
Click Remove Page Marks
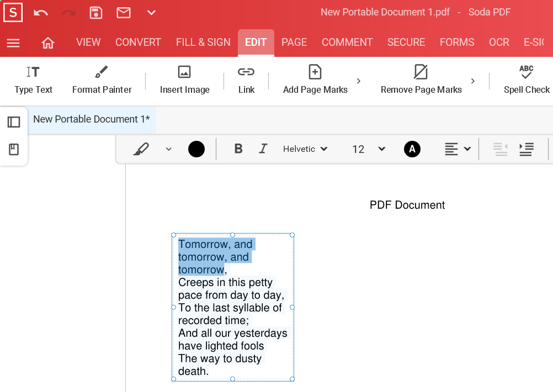[x=421, y=80]
